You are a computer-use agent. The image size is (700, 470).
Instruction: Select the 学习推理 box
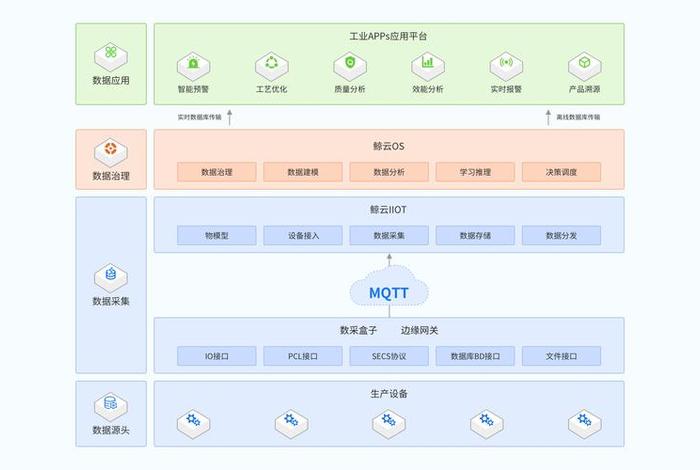coord(475,172)
